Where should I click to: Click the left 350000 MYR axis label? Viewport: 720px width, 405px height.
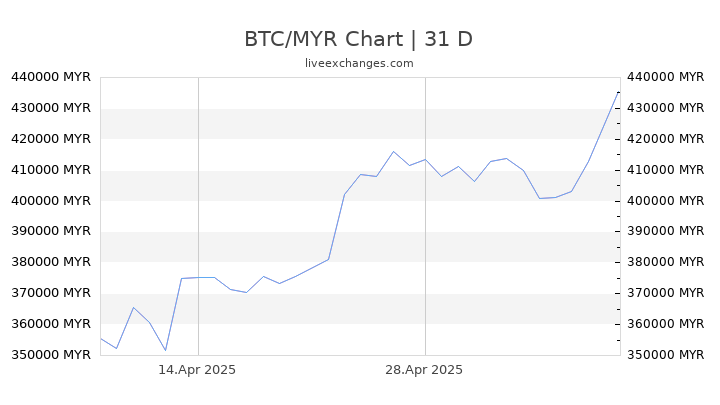[x=51, y=355]
